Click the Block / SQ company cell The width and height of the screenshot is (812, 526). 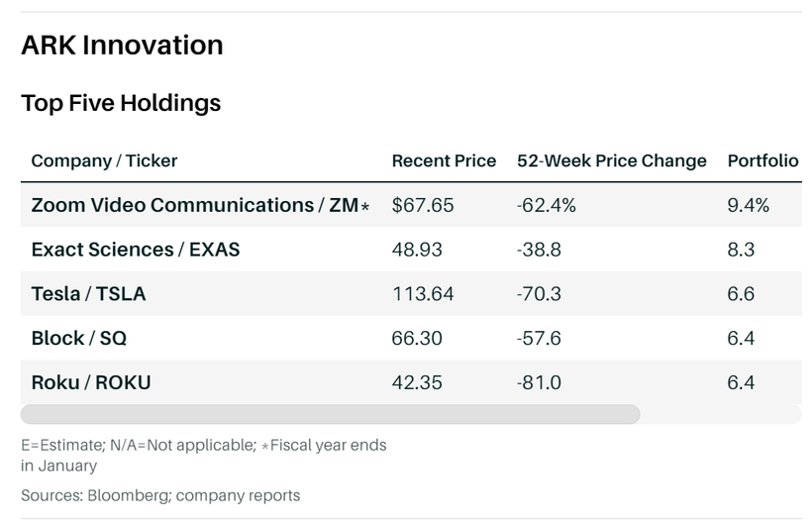pyautogui.click(x=79, y=338)
